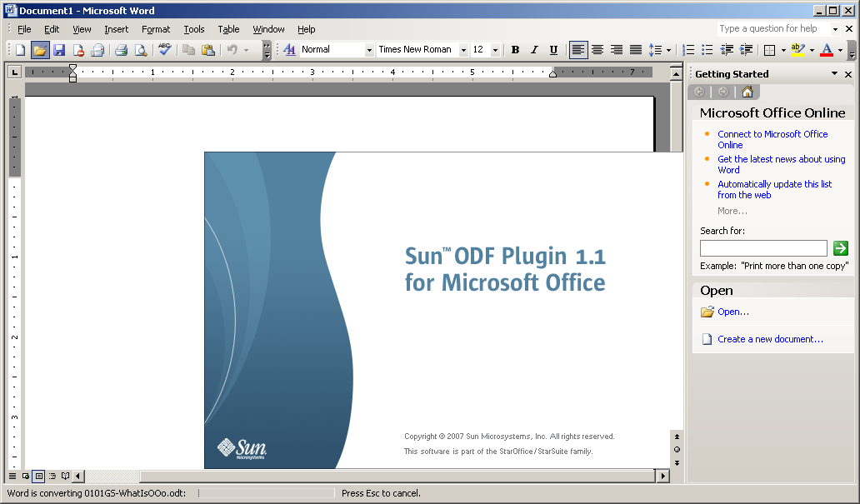Open the Insert menu
The height and width of the screenshot is (504, 860).
(x=117, y=29)
